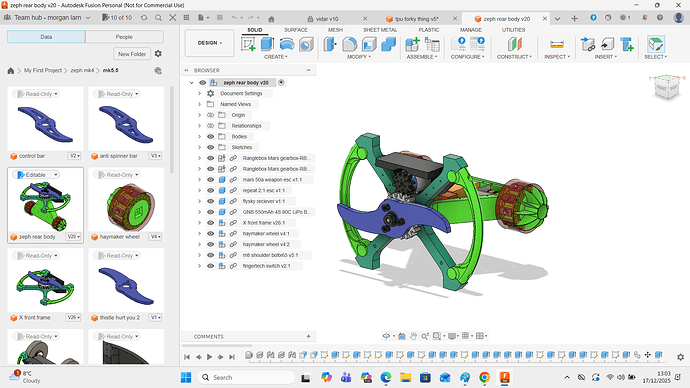Select the Fillet tool
The image size is (690, 388).
(x=349, y=44)
